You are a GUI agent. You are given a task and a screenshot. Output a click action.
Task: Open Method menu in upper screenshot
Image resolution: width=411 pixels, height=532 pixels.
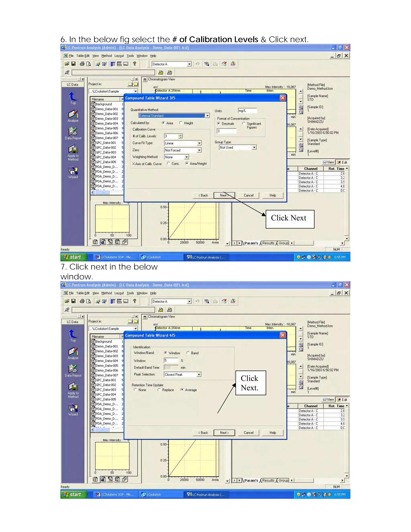(x=106, y=56)
